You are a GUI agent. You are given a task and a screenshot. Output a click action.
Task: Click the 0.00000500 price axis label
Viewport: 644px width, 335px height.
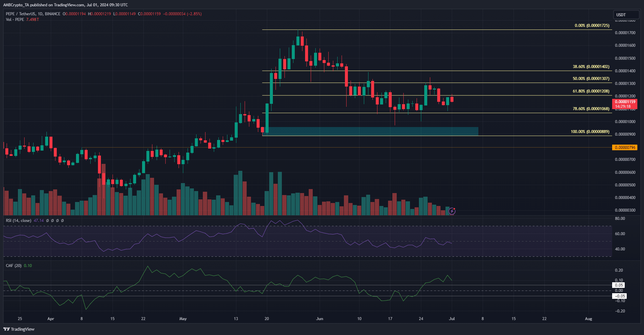click(x=625, y=185)
